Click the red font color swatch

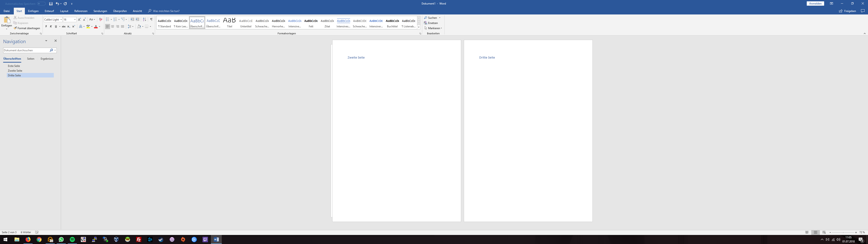pyautogui.click(x=96, y=27)
